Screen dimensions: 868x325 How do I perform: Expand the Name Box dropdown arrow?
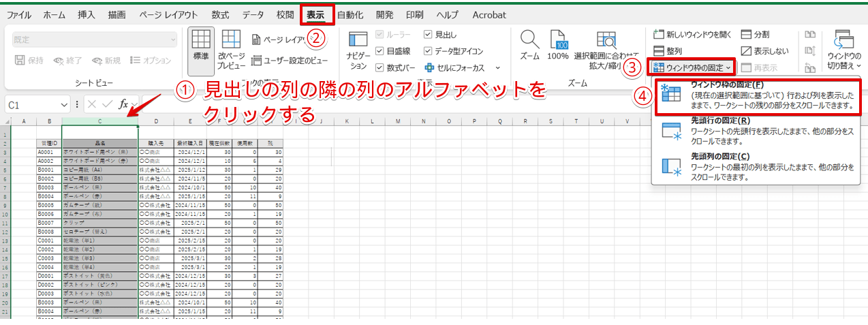click(x=64, y=105)
